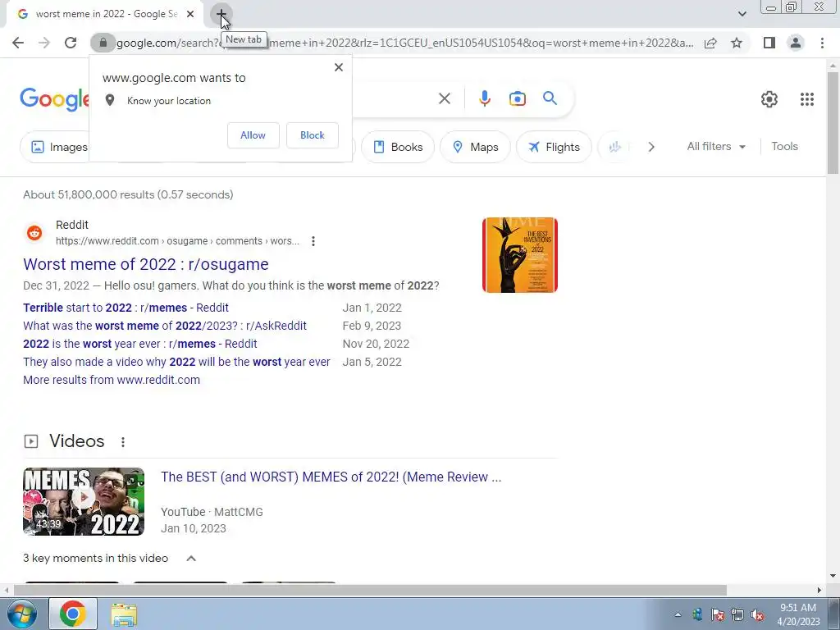Open a new tab with plus button
Image resolution: width=840 pixels, height=630 pixels.
pos(221,14)
